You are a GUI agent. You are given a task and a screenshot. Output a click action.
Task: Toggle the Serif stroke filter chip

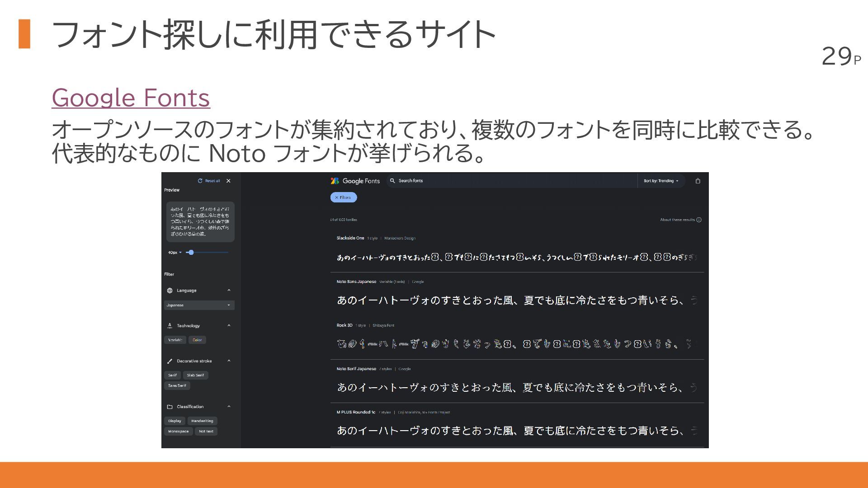(x=172, y=375)
